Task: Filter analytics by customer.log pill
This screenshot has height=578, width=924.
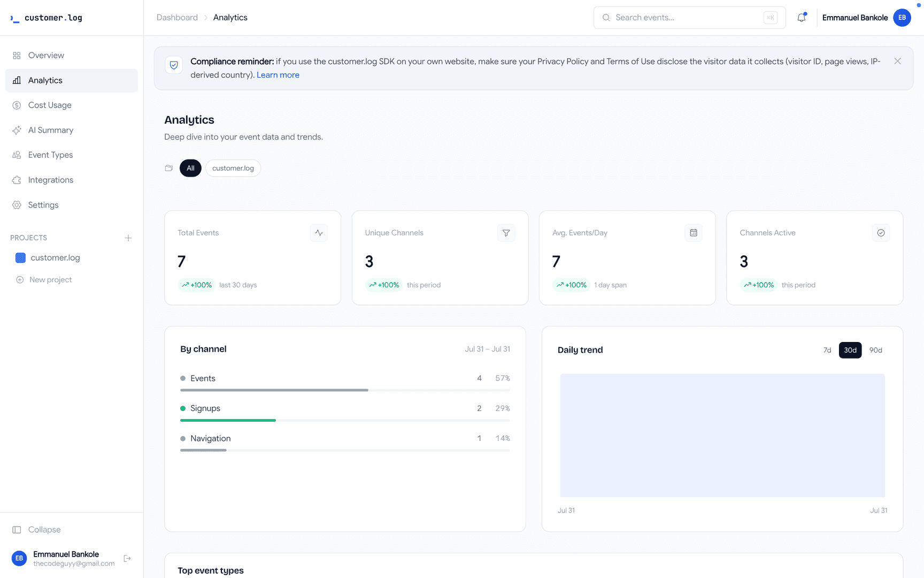Action: coord(233,168)
